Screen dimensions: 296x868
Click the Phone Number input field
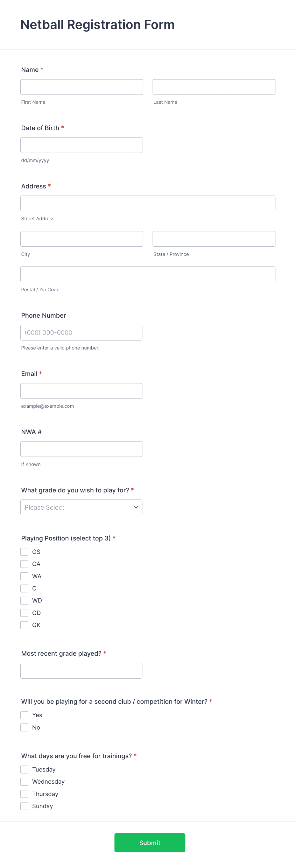81,332
